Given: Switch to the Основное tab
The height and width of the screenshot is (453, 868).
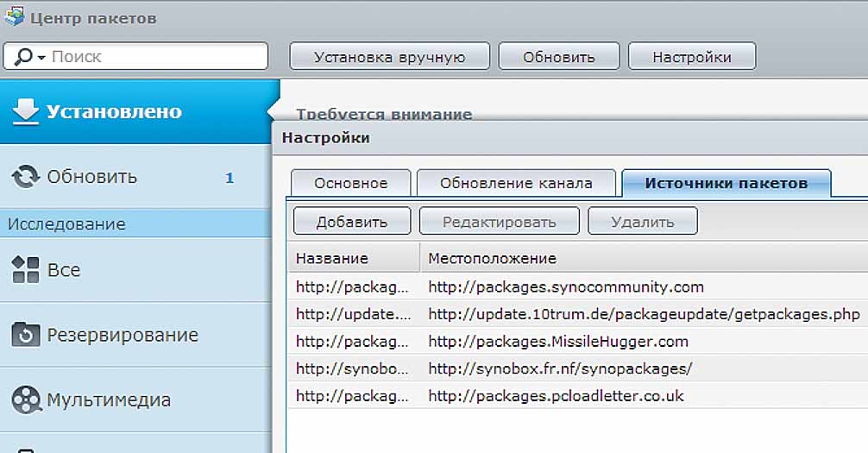Looking at the screenshot, I should (x=350, y=183).
